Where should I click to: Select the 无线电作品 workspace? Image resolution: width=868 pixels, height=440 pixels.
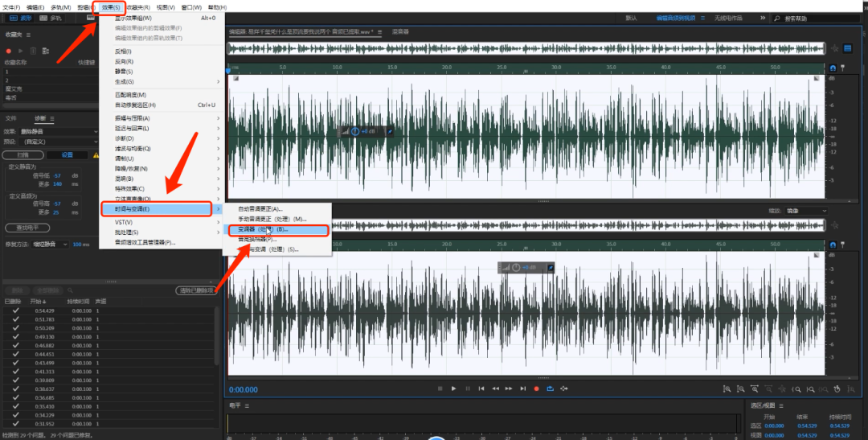click(x=727, y=19)
